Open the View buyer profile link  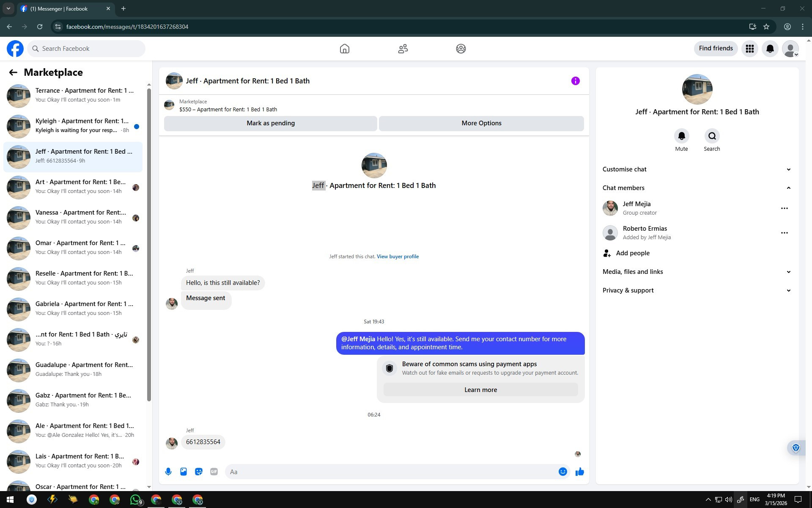pyautogui.click(x=398, y=257)
